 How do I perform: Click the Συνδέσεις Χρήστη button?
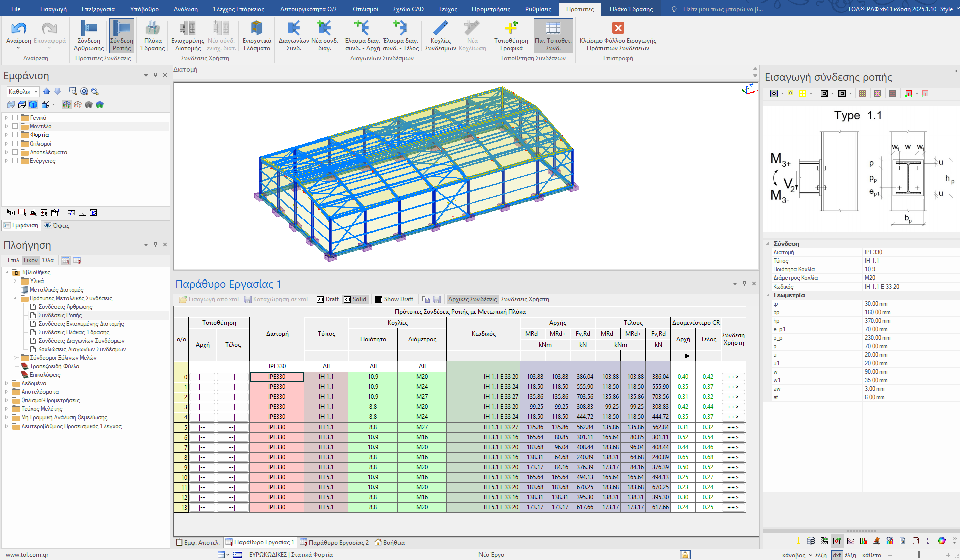pos(525,299)
